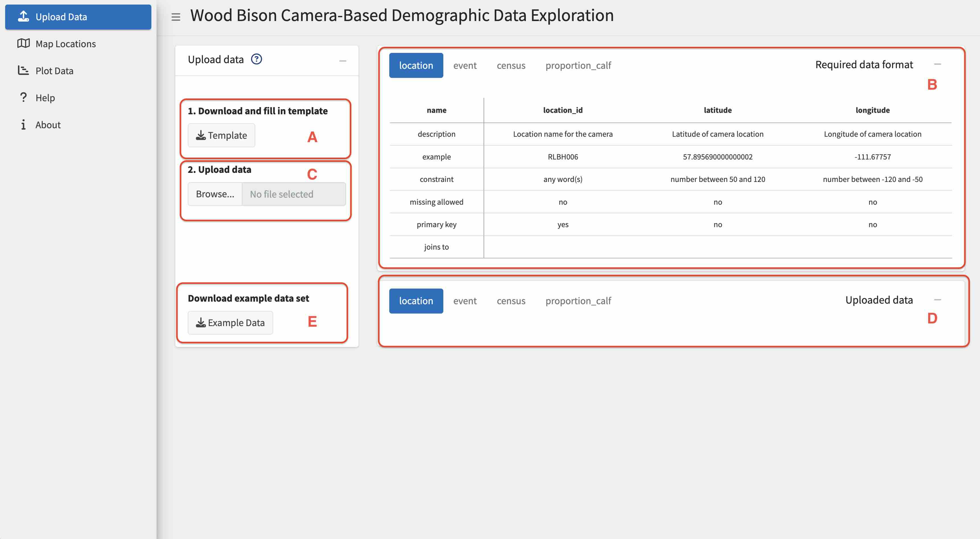The width and height of the screenshot is (980, 539).
Task: Select proportion_calf tab in Uploaded data
Action: click(578, 301)
